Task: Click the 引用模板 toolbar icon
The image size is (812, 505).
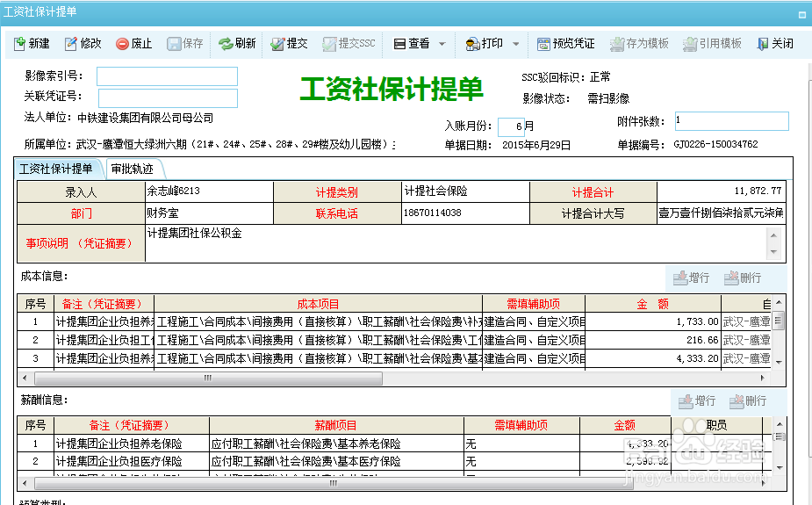Action: [x=690, y=44]
